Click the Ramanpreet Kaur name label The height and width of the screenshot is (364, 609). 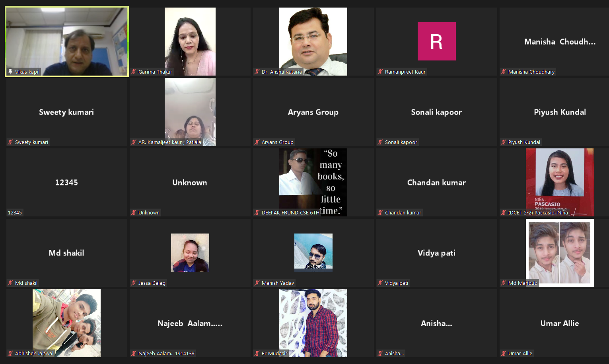[405, 72]
